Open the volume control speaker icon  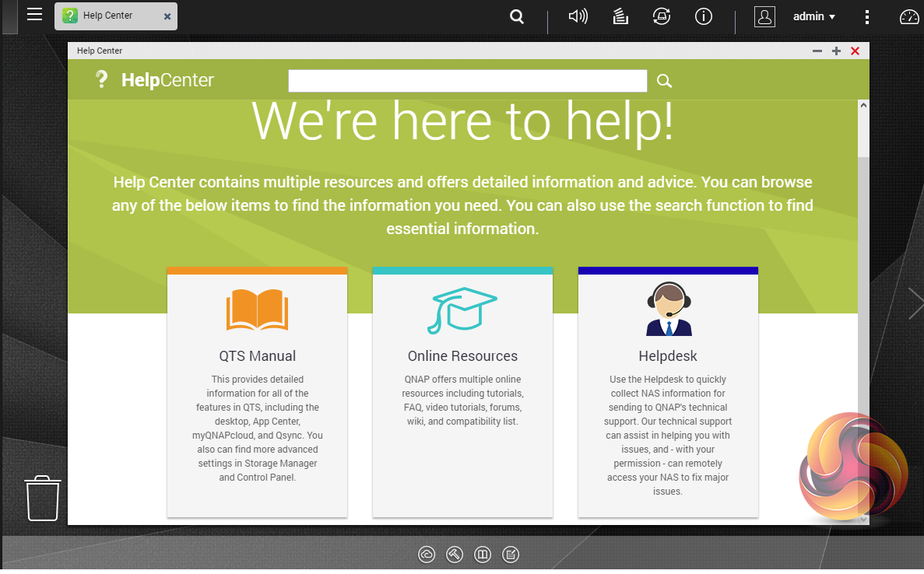click(x=578, y=16)
